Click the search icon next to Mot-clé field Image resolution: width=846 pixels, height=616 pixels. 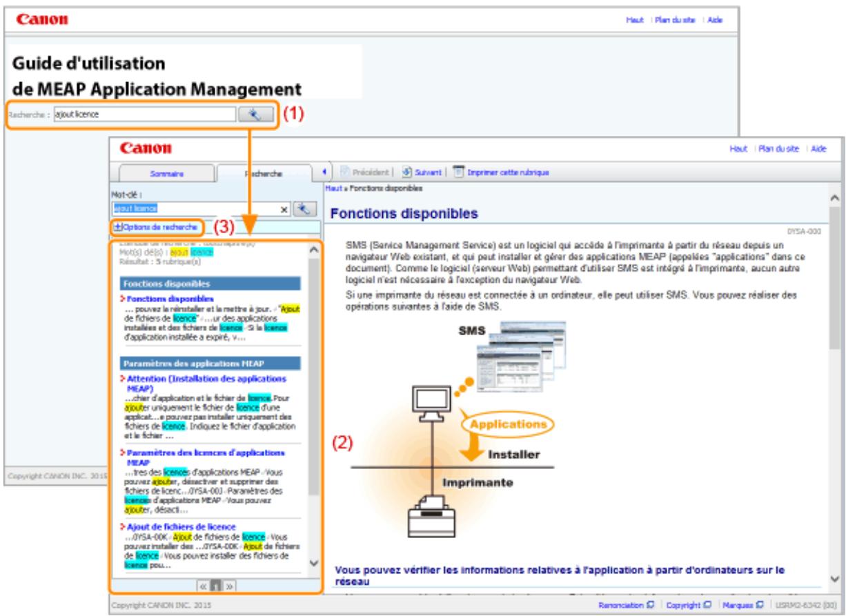click(x=304, y=207)
